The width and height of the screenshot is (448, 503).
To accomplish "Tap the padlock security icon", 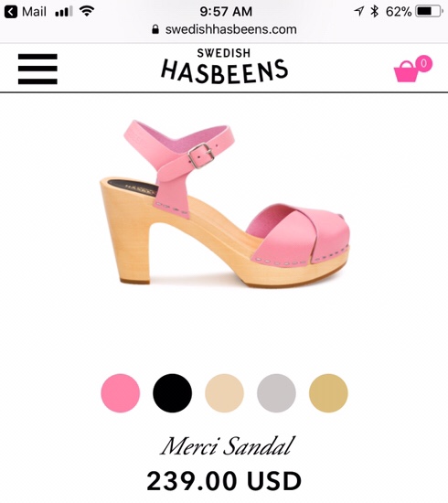I will pyautogui.click(x=155, y=29).
